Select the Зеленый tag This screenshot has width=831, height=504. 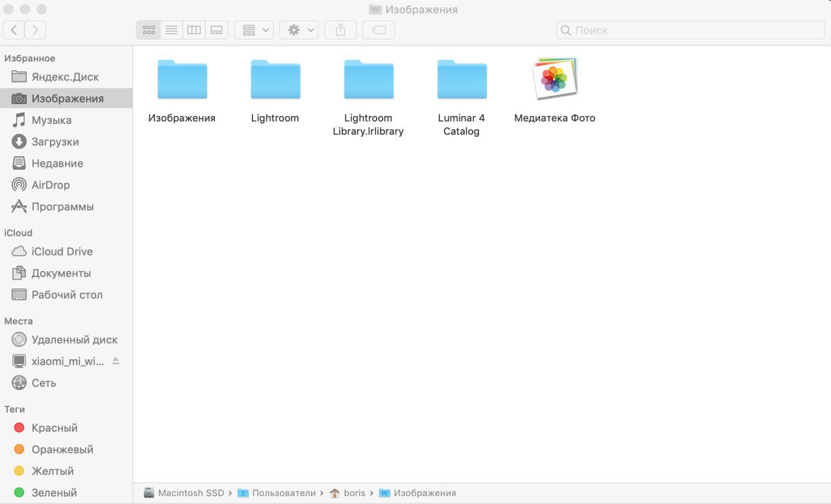coord(66,492)
